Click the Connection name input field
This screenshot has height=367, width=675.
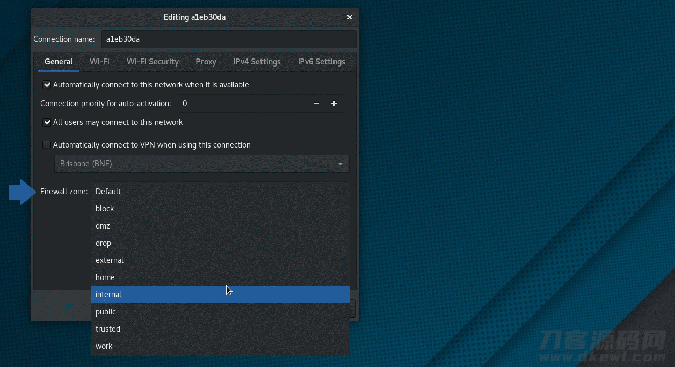coord(229,39)
